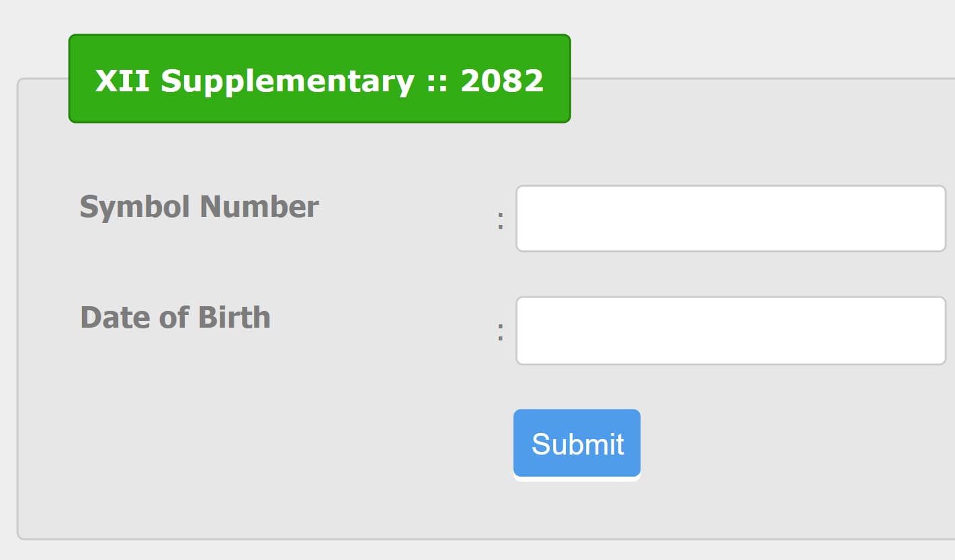Click the colon beside Symbol Number
The image size is (955, 560).
[x=500, y=221]
